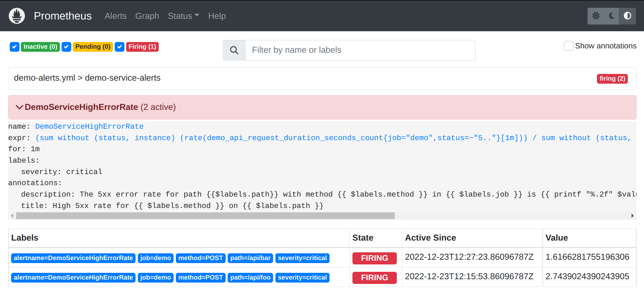Screen dimensions: 644x295
Task: Open the Status dropdown menu
Action: pos(183,16)
